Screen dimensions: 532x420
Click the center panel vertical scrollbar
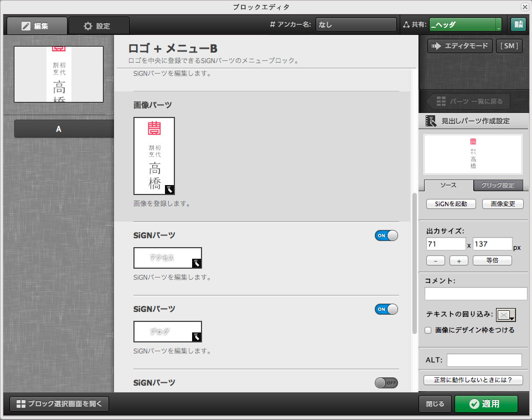point(414,264)
